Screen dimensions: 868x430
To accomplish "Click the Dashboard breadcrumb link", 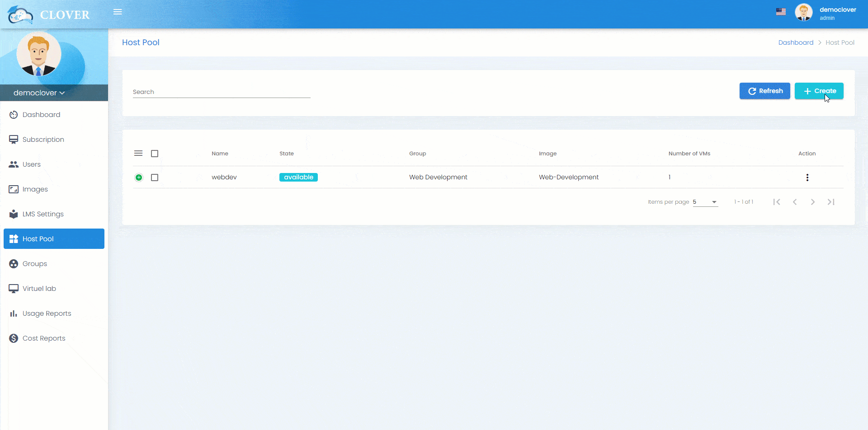I will [x=796, y=42].
